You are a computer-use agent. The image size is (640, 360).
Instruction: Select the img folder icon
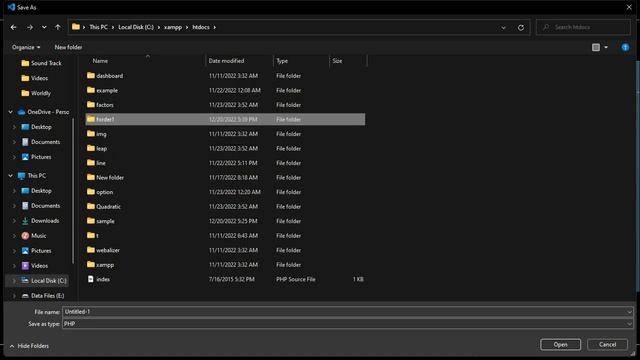point(91,133)
